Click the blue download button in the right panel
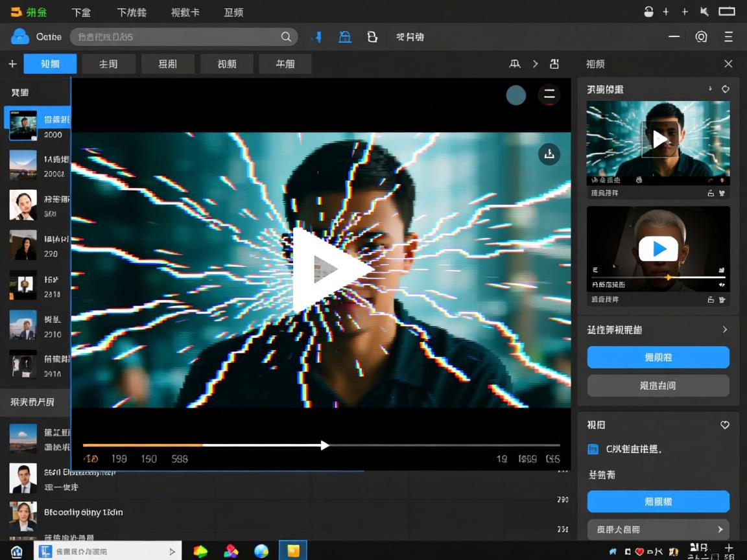 [x=658, y=357]
